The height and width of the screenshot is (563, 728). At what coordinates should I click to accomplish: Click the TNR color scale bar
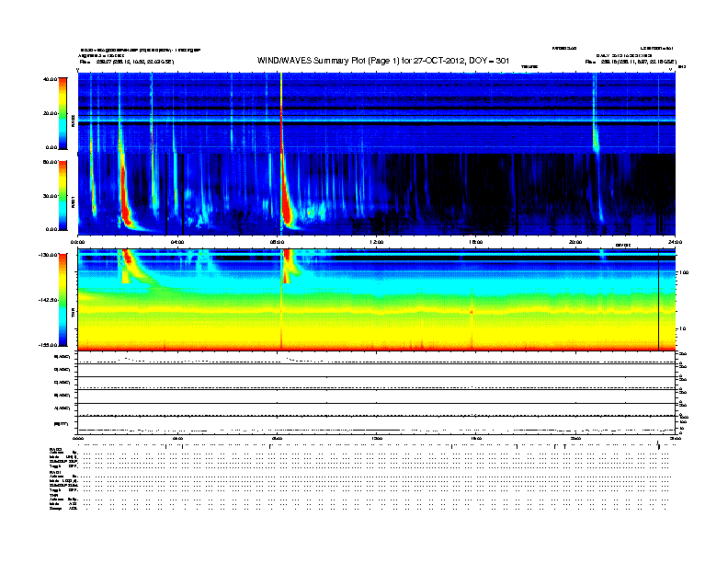[63, 300]
